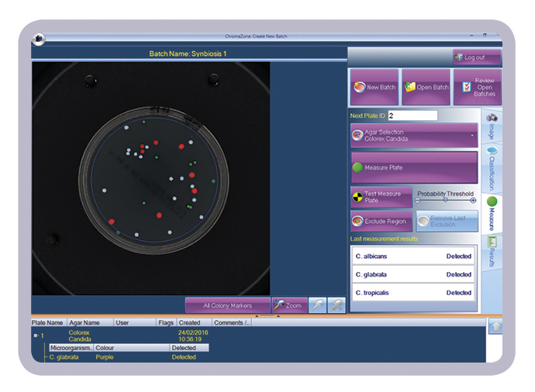Viewport: 535px width, 392px height.
Task: Switch to the Image side tab
Action: click(492, 126)
